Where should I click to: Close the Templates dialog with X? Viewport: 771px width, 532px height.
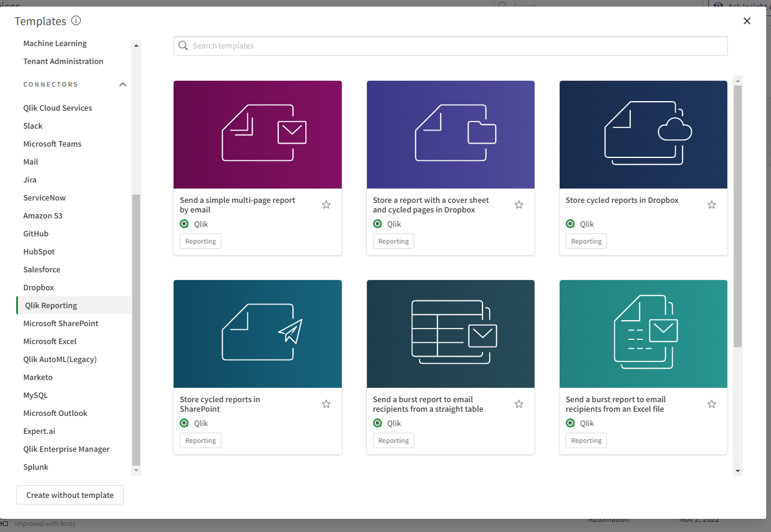(747, 21)
